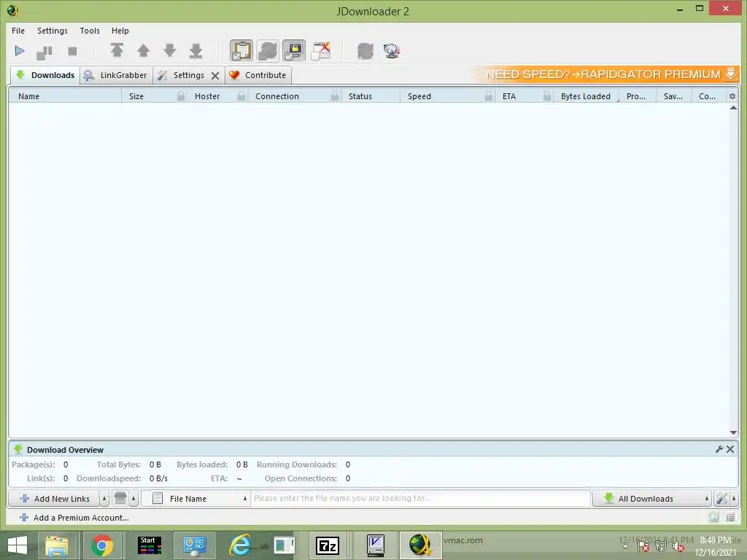Screen dimensions: 747x560
Task: Close the Settings tab with its X
Action: tap(215, 76)
